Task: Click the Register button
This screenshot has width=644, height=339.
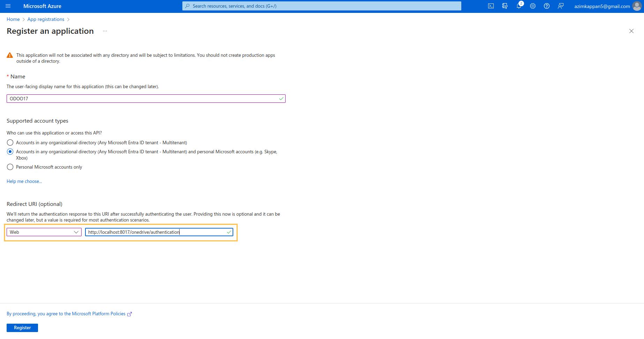Action: click(22, 328)
